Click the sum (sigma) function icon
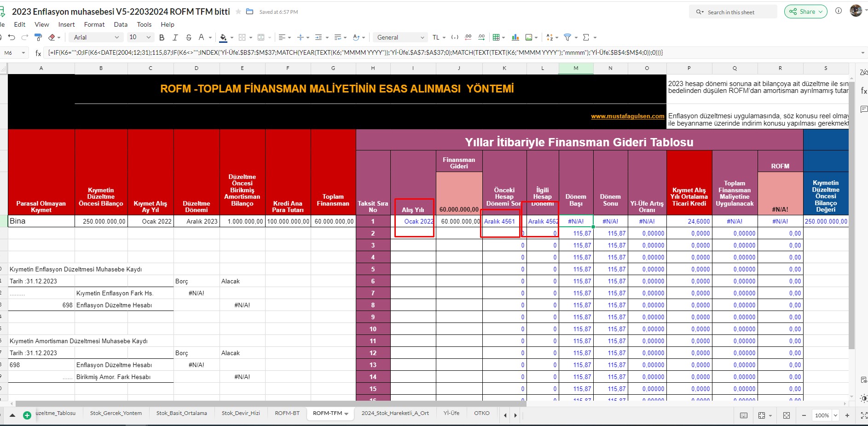 (x=586, y=37)
